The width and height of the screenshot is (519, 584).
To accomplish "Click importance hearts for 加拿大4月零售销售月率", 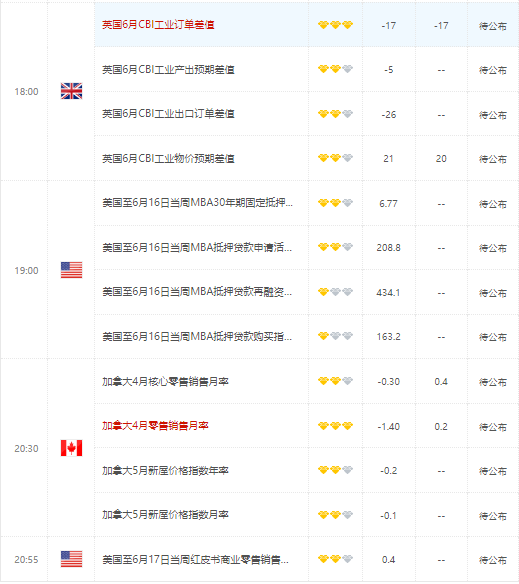I will [x=335, y=426].
